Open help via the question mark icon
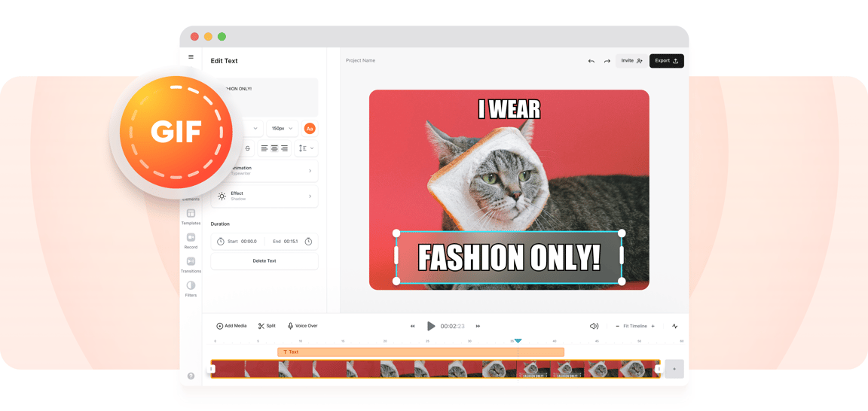This screenshot has width=868, height=411. pos(191,376)
